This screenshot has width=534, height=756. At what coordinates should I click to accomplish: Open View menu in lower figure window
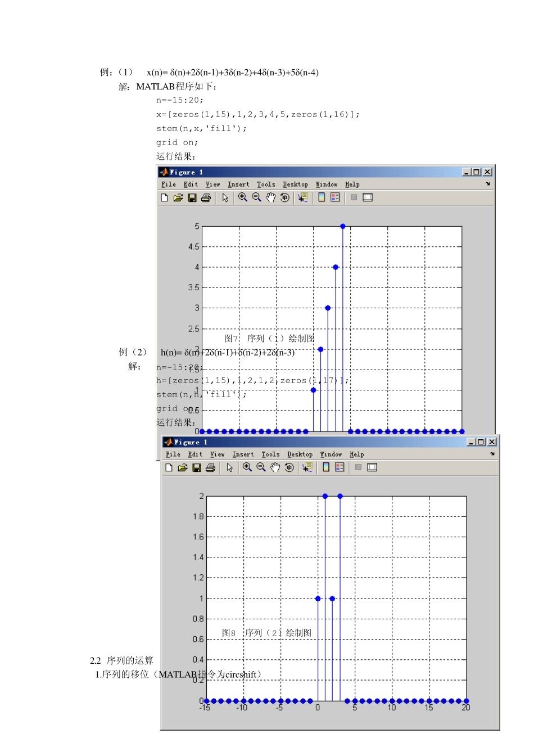[x=218, y=454]
